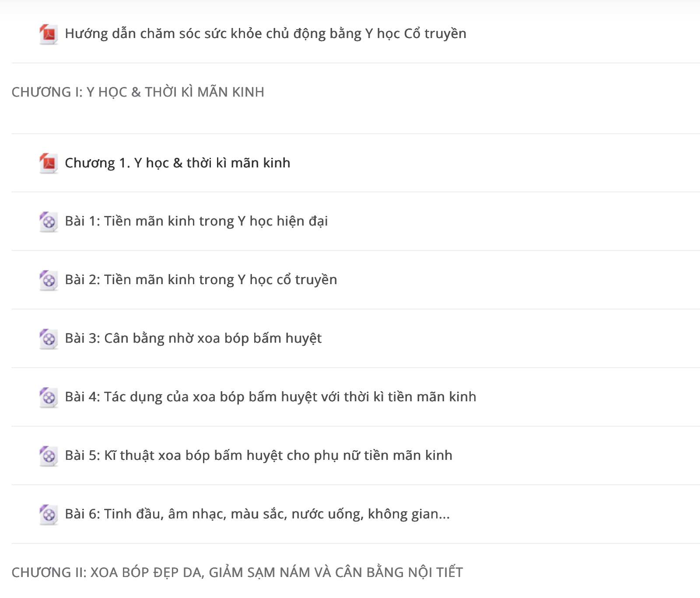Open Bài 3: Cân bằng nhờ xoa bóp bấm huyệt
Screen dimensions: 700x598
click(x=193, y=338)
